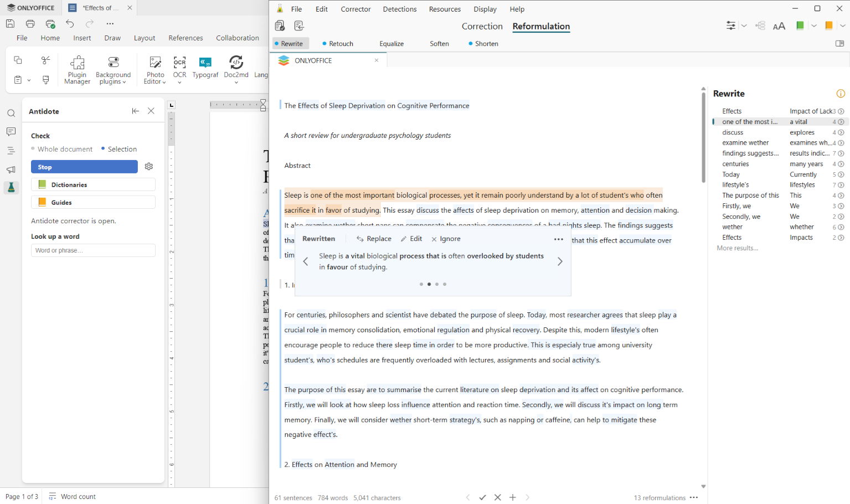Open the Antidote flask sidebar icon

[11, 188]
